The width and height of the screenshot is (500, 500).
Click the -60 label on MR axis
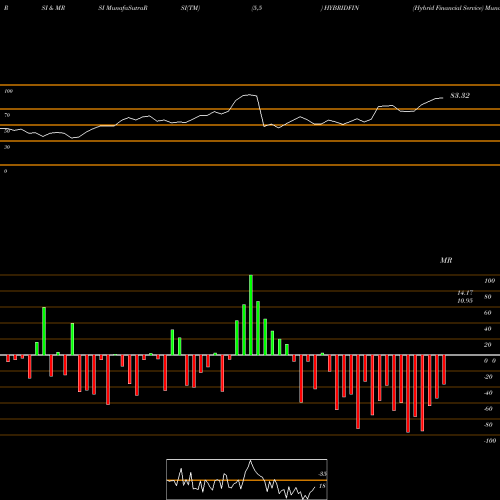click(x=488, y=409)
